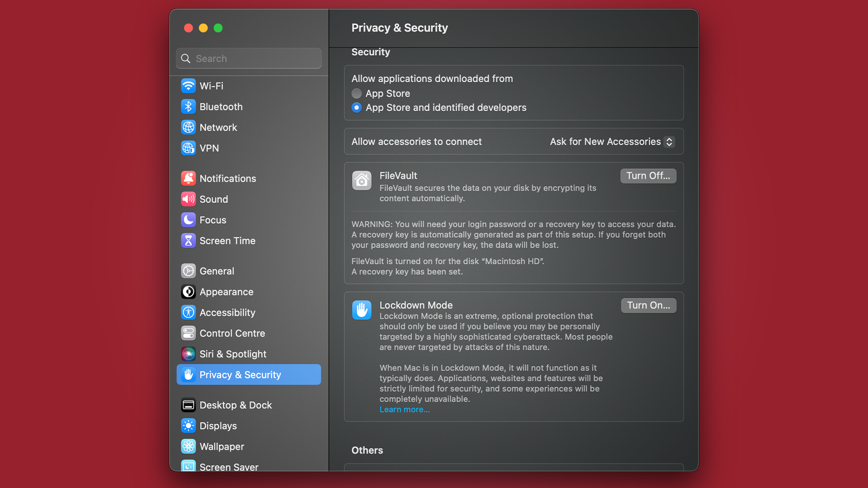Select the Appearance label in sidebar
868x488 pixels.
tap(226, 292)
